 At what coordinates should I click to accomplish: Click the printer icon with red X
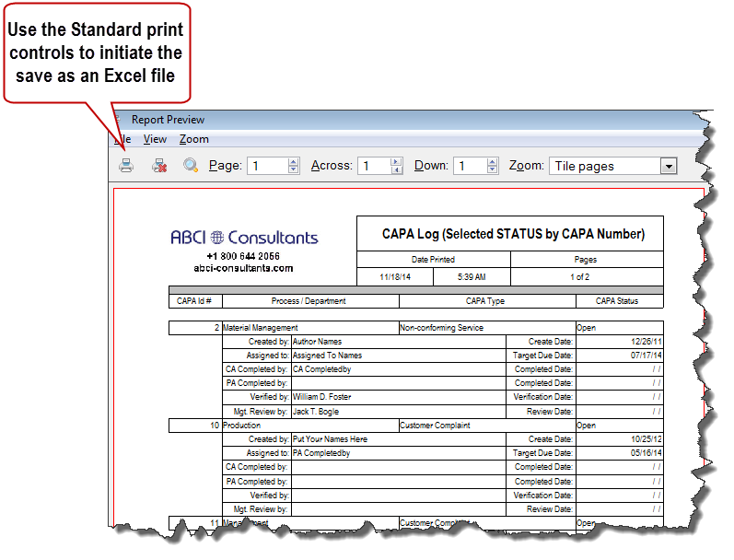[158, 166]
